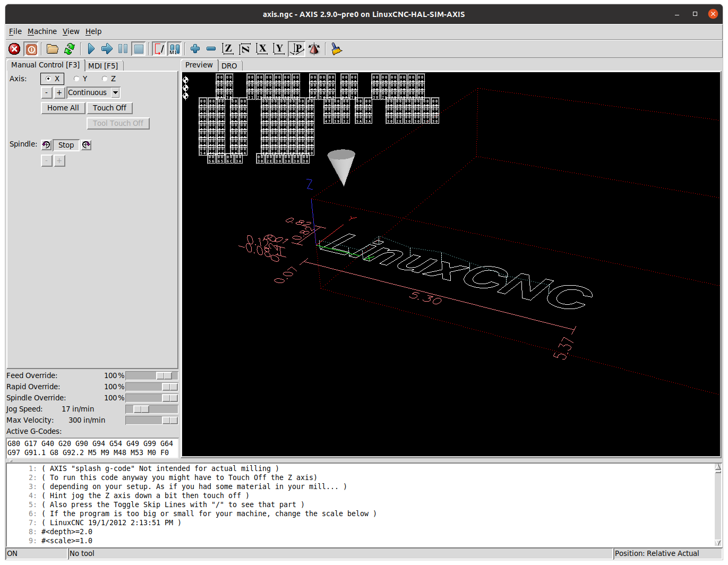The height and width of the screenshot is (565, 728).
Task: Select G-code line 1 AXIS splash comment
Action: [x=160, y=468]
